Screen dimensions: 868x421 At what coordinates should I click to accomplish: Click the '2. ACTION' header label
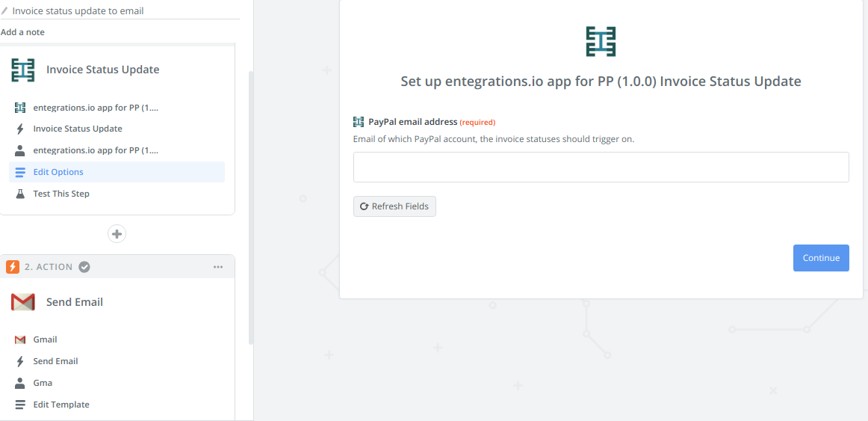tap(49, 266)
